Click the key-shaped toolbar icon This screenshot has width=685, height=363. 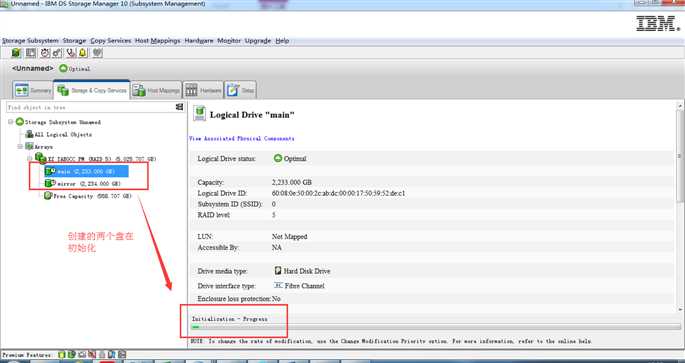coord(57,53)
